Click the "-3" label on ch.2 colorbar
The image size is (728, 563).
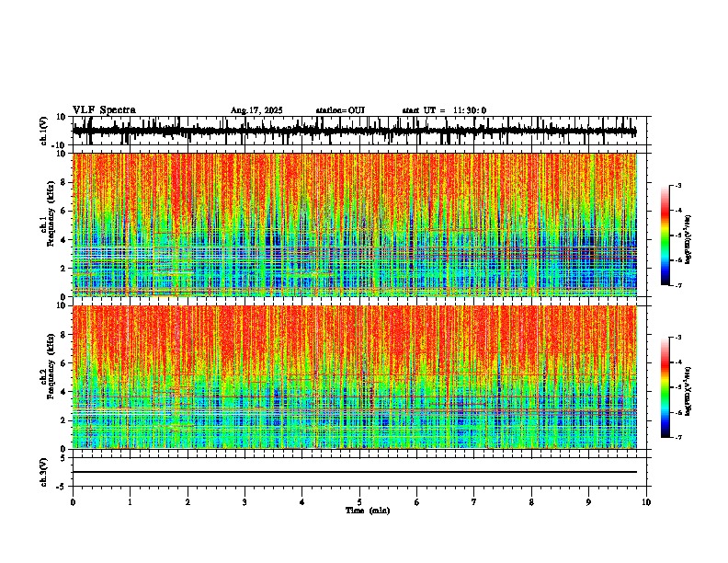click(x=677, y=338)
